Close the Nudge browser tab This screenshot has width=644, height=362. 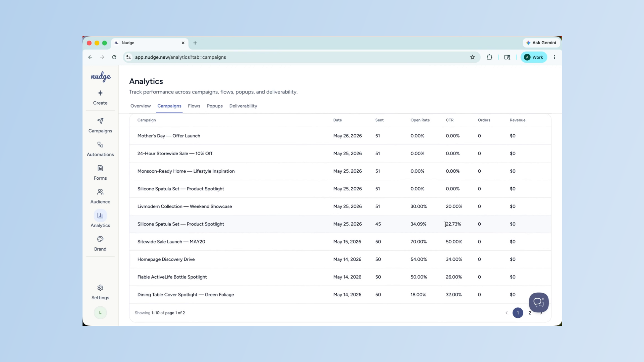coord(183,43)
